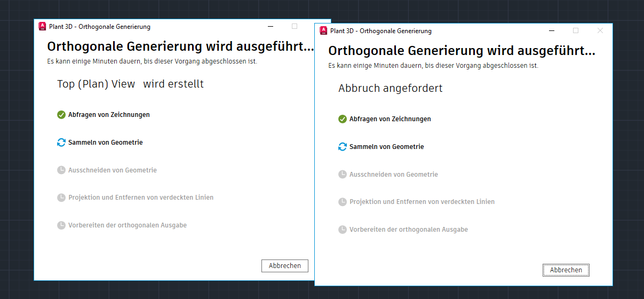This screenshot has width=644, height=299.
Task: Click the "Top (Plan) View wird erstellt" status text
Action: (130, 84)
